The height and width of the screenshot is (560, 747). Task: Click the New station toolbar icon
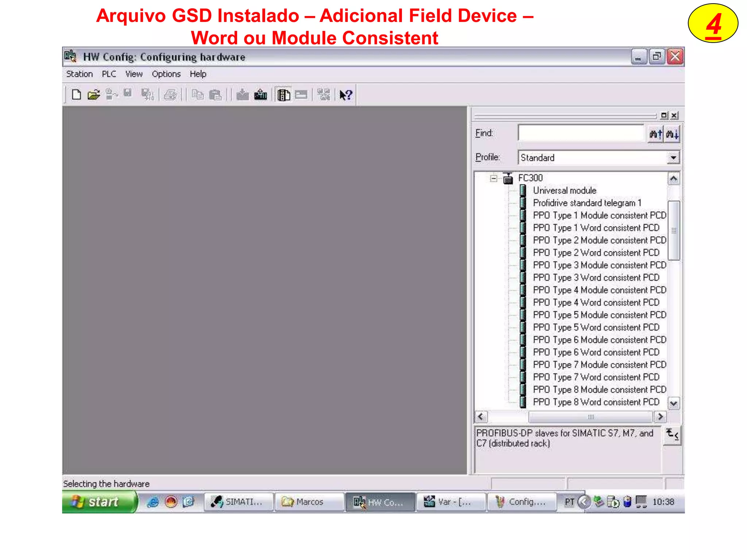click(76, 95)
